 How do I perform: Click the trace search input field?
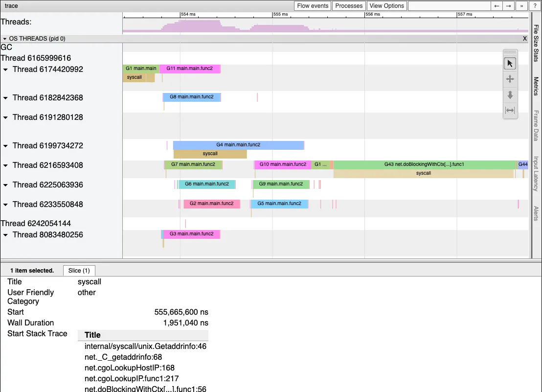(x=449, y=6)
